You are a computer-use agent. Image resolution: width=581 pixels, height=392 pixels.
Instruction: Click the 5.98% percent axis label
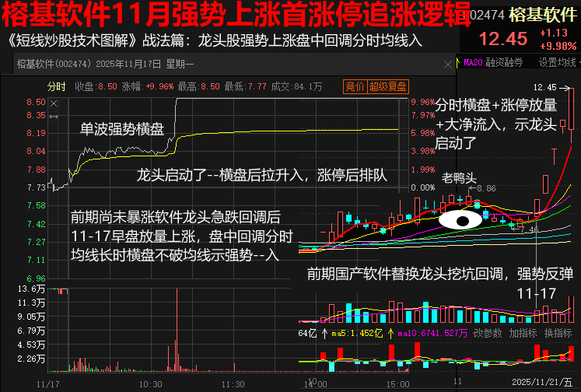[x=423, y=133]
